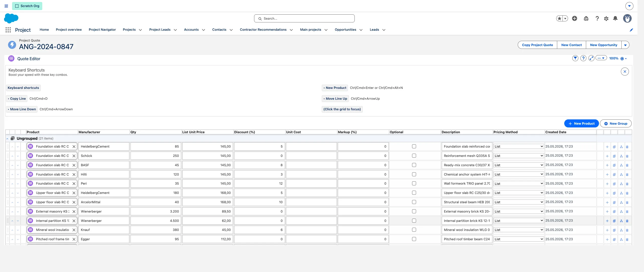Tick Optional checkbox for the BASF row
644x272 pixels.
coord(414,165)
